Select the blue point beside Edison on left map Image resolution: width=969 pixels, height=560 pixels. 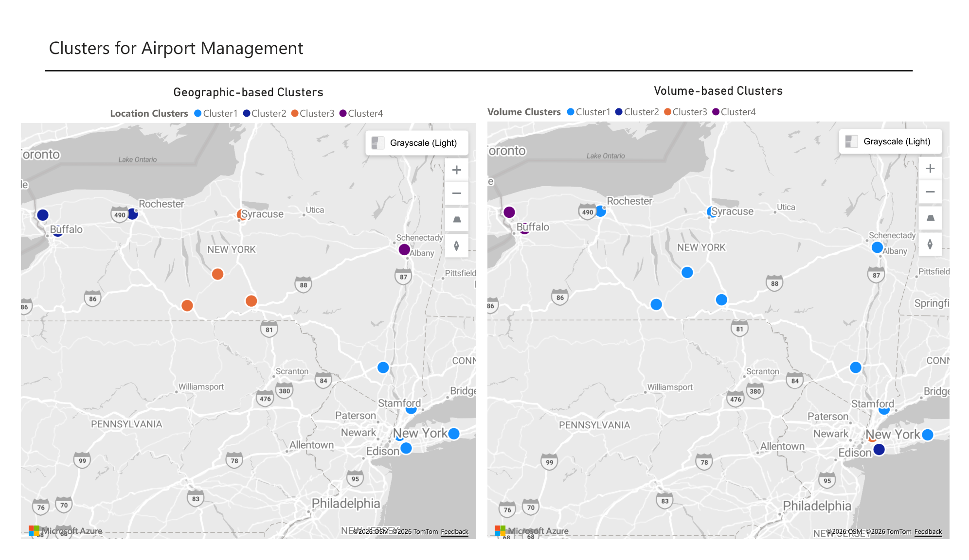tap(406, 448)
